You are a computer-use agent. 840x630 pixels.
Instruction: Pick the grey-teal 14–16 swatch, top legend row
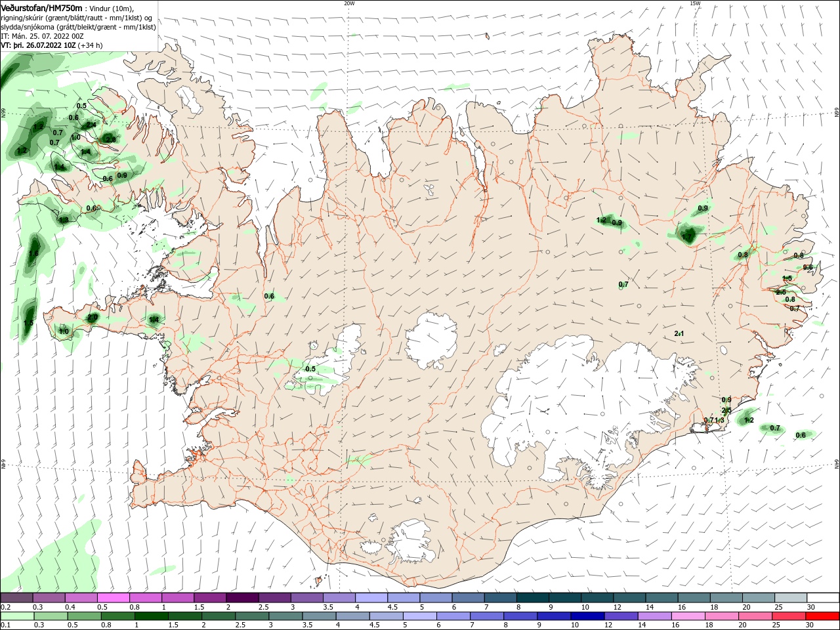pyautogui.click(x=661, y=598)
